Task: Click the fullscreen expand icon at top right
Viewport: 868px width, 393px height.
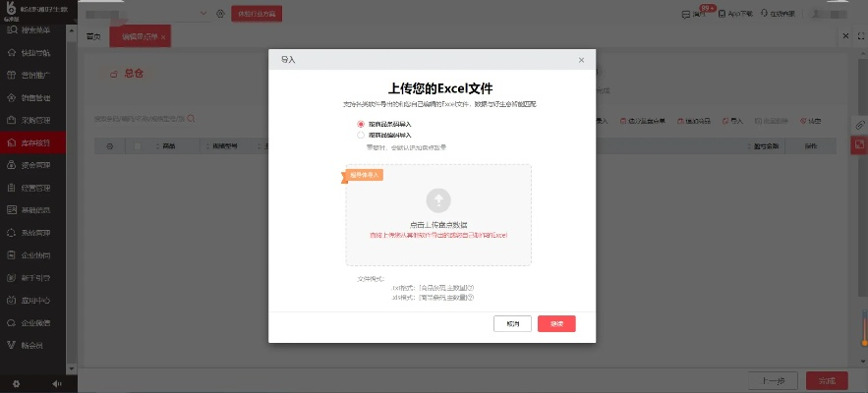Action: (859, 36)
